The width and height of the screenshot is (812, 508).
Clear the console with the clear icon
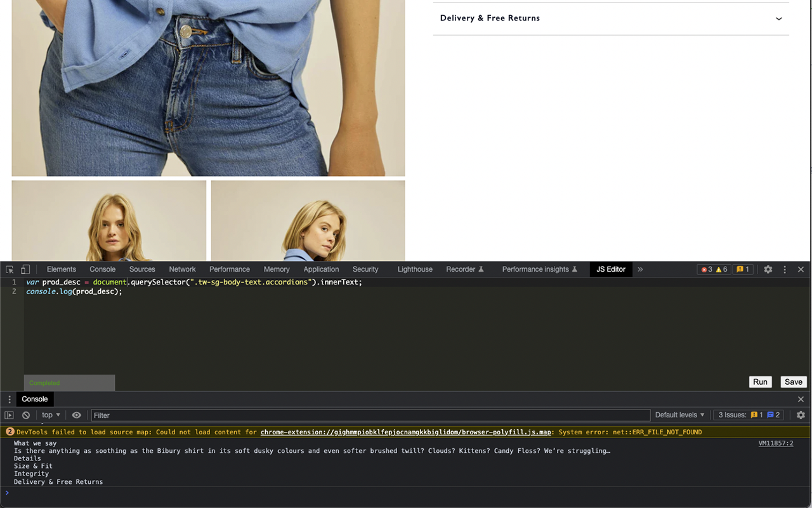[25, 415]
